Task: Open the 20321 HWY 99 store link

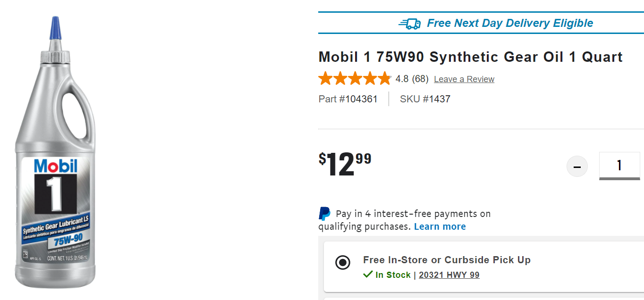Action: pyautogui.click(x=449, y=275)
